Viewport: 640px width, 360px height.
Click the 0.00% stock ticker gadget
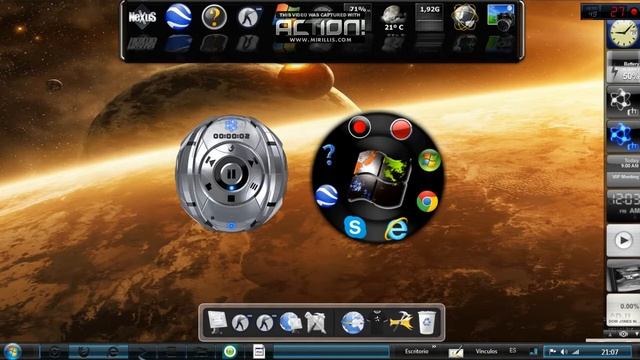pyautogui.click(x=623, y=310)
